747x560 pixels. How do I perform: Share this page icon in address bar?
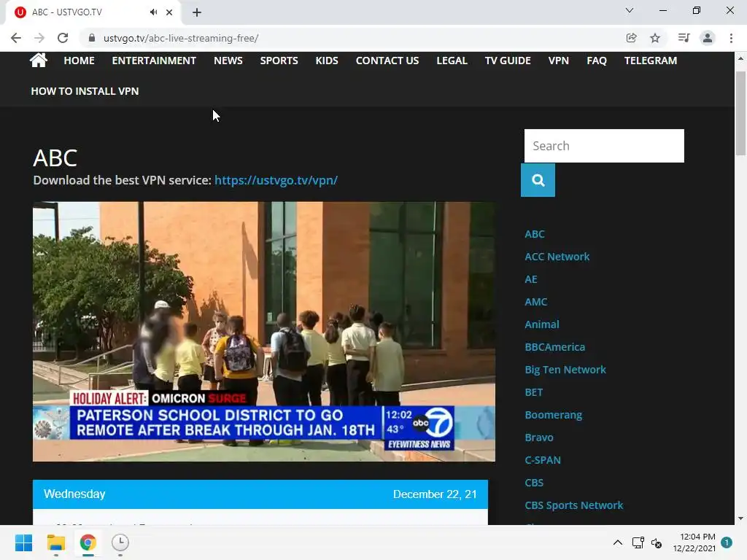tap(631, 38)
